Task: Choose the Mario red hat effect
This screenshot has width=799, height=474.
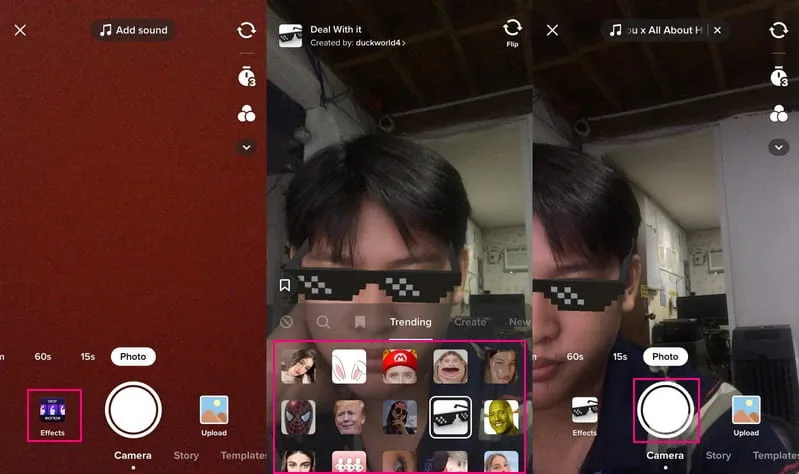Action: click(x=398, y=367)
